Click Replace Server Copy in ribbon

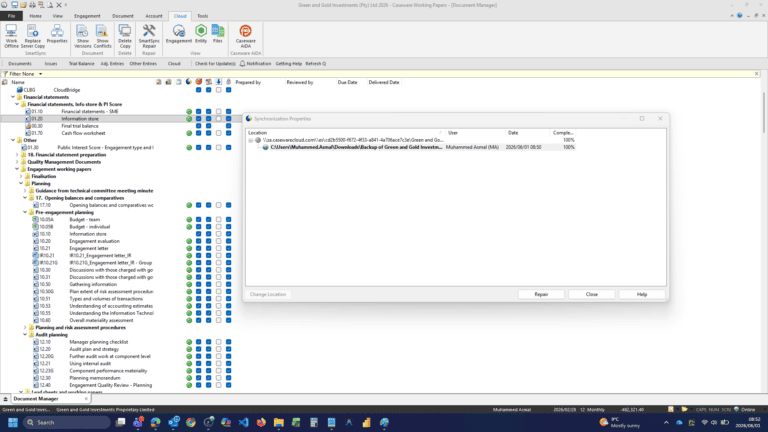coord(33,36)
